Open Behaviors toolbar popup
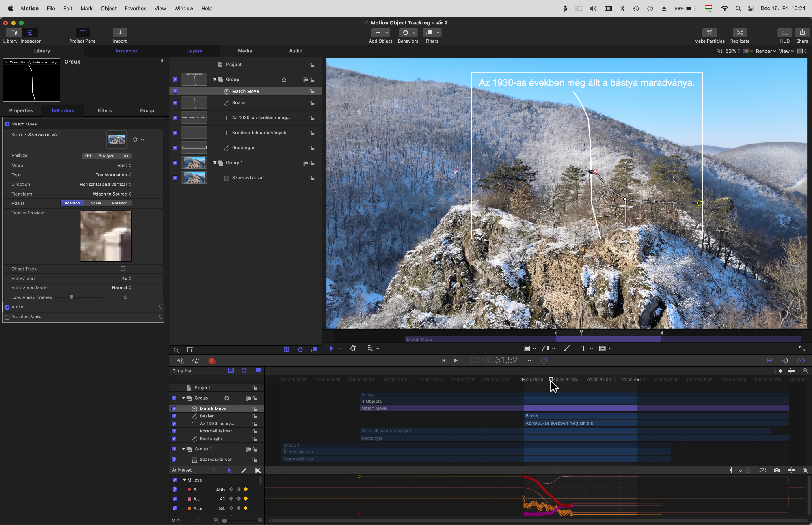The image size is (812, 525). pos(408,33)
